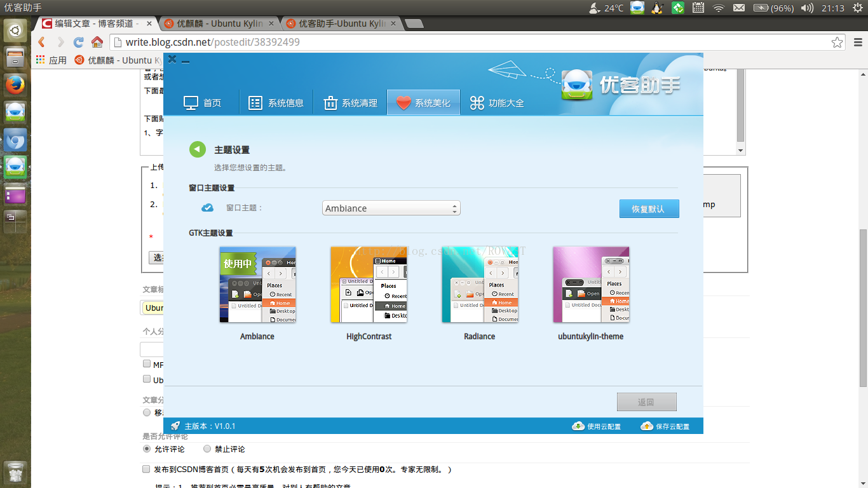
Task: Click the 返回 button
Action: [x=646, y=402]
